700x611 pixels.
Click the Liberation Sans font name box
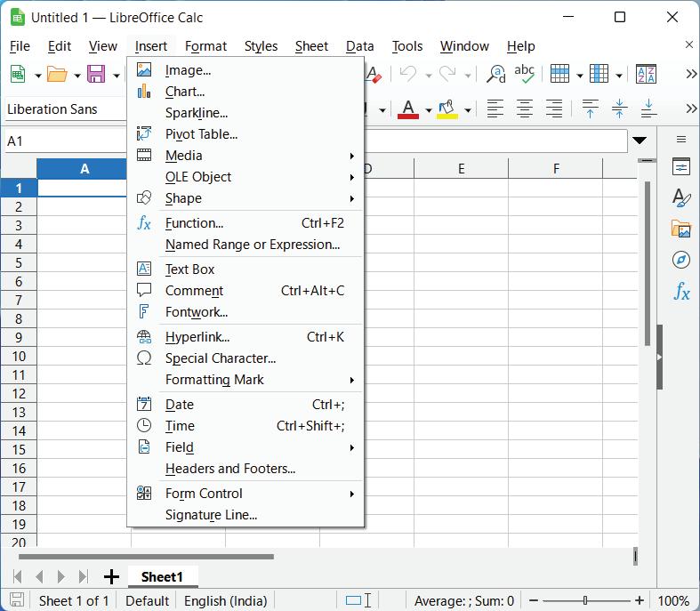click(66, 109)
